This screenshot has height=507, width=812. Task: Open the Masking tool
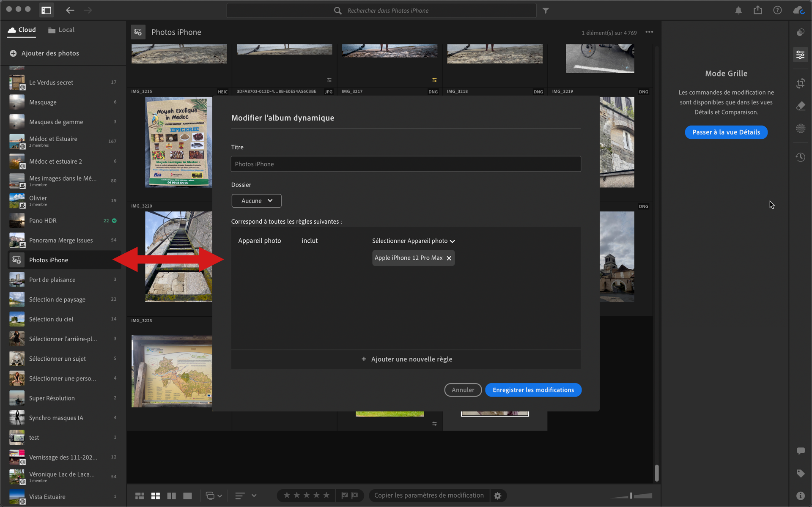(801, 128)
